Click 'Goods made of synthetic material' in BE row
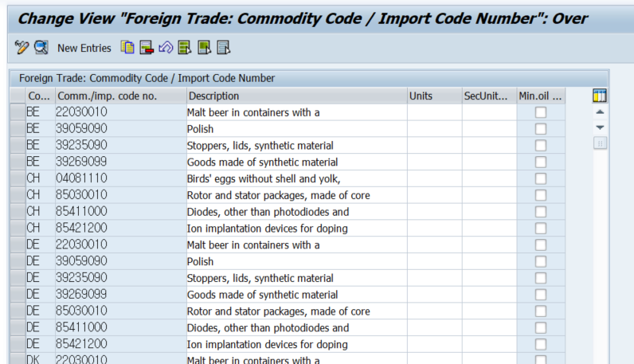634x364 pixels. [297, 162]
